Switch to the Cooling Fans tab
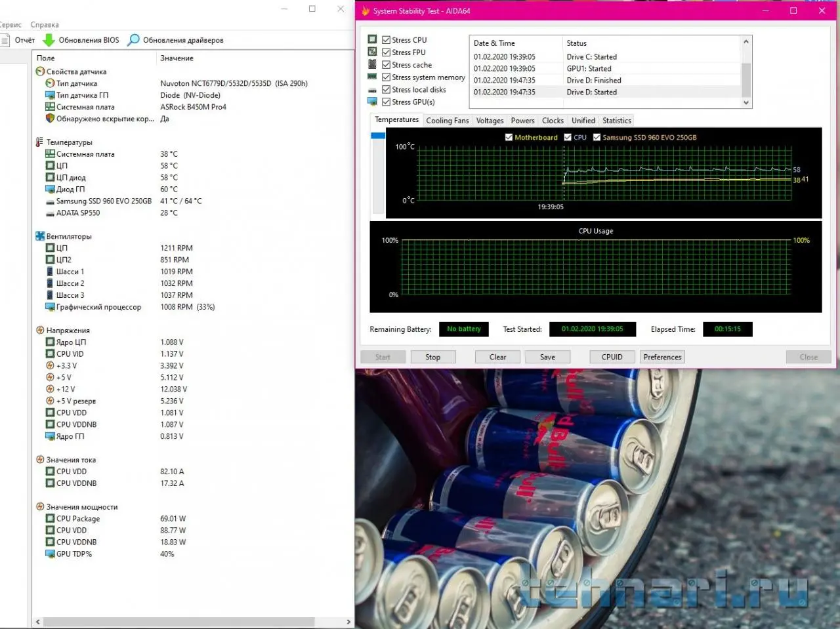Image resolution: width=840 pixels, height=629 pixels. click(x=448, y=121)
